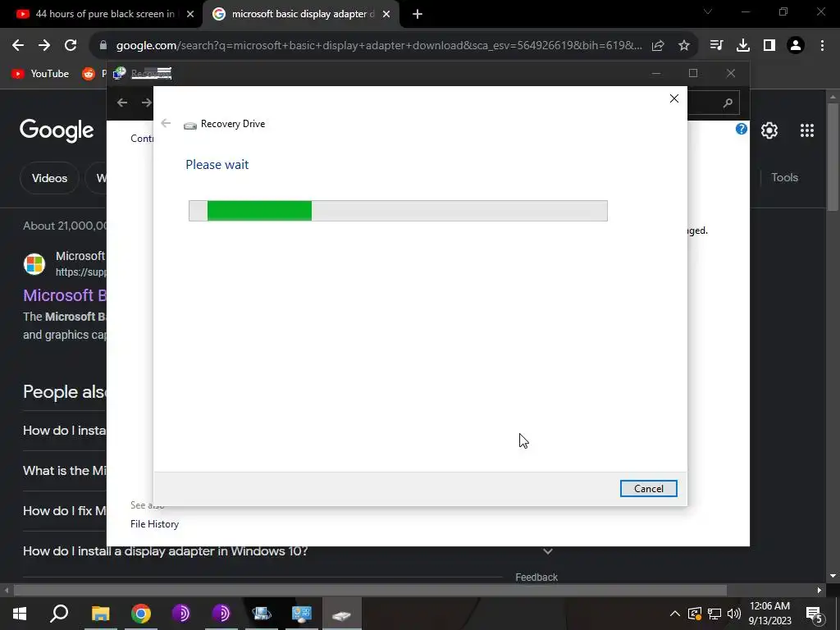Open Chrome media control icon
The image size is (840, 630).
pyautogui.click(x=717, y=46)
